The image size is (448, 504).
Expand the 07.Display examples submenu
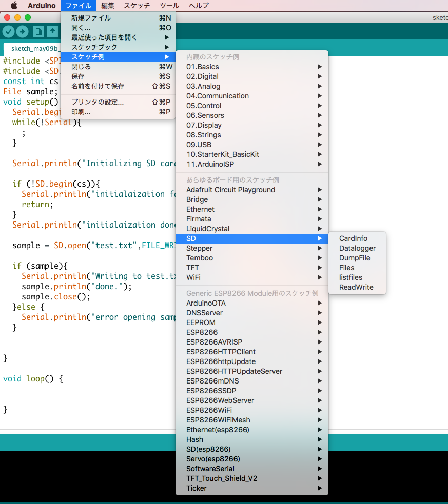tap(252, 125)
